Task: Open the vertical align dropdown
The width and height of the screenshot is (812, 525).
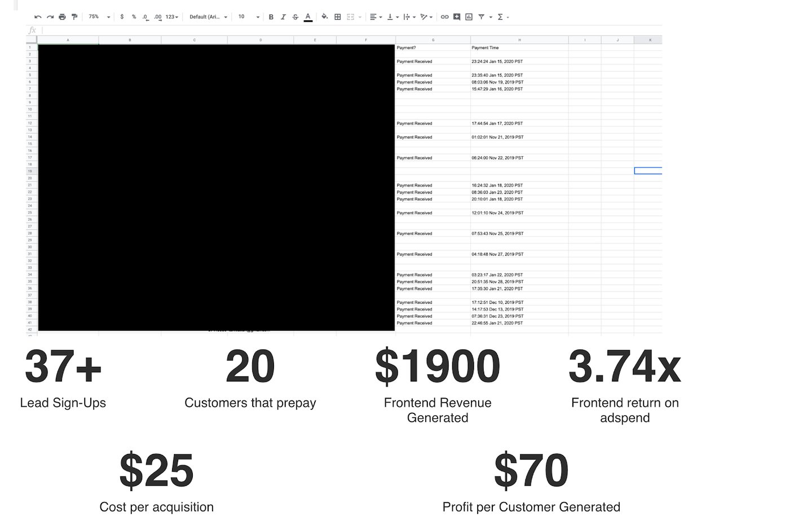Action: coord(392,17)
